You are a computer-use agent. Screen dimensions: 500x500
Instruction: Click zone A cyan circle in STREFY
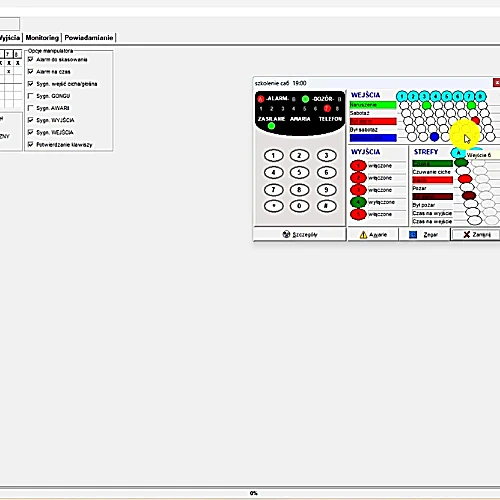pyautogui.click(x=458, y=153)
